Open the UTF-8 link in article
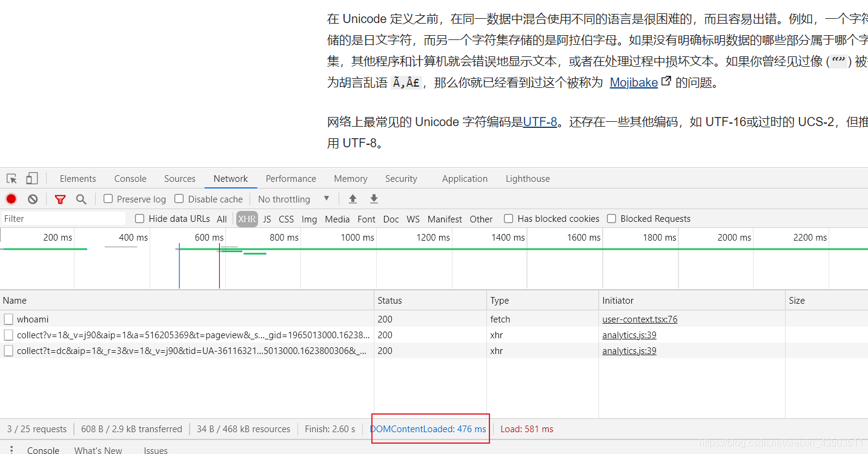This screenshot has height=454, width=868. (x=540, y=122)
